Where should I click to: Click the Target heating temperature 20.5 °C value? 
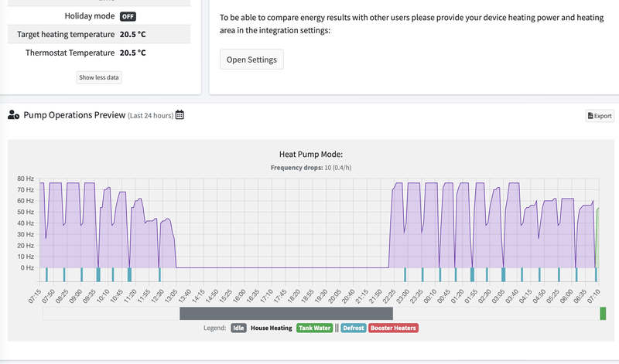[132, 34]
